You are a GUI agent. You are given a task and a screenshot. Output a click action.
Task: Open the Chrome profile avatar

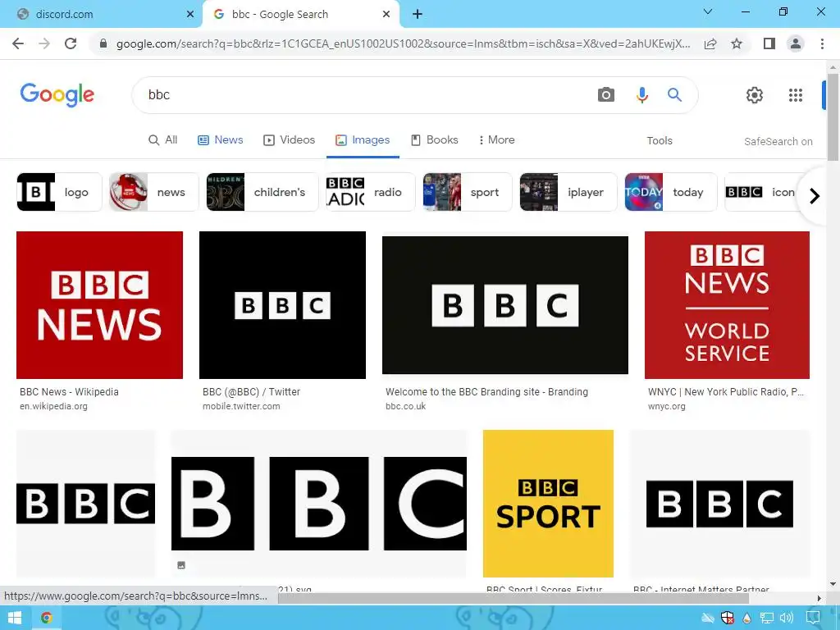(x=796, y=43)
